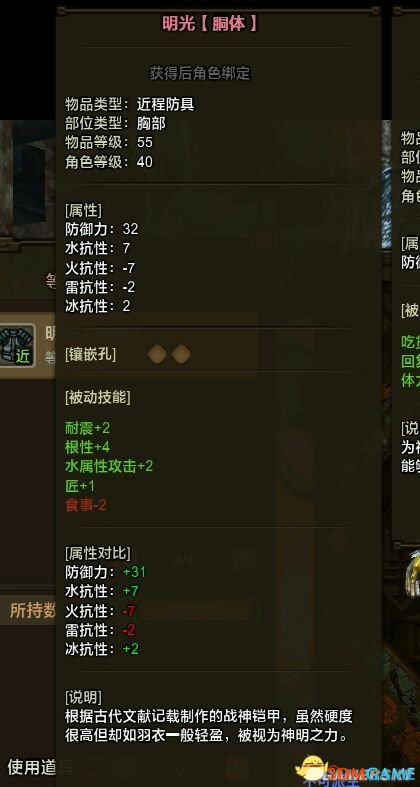Click the 使用道具 label at bottom
Image resolution: width=420 pixels, height=787 pixels.
[40, 766]
